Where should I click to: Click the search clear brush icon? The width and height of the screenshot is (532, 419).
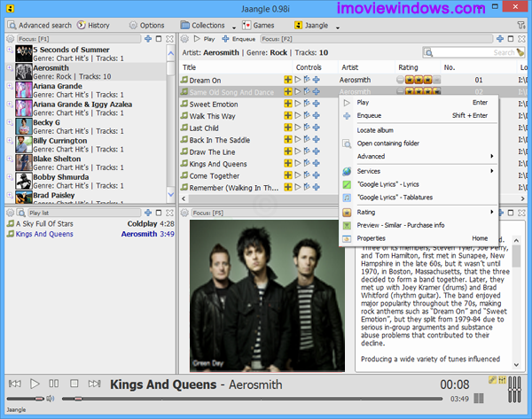click(x=520, y=52)
